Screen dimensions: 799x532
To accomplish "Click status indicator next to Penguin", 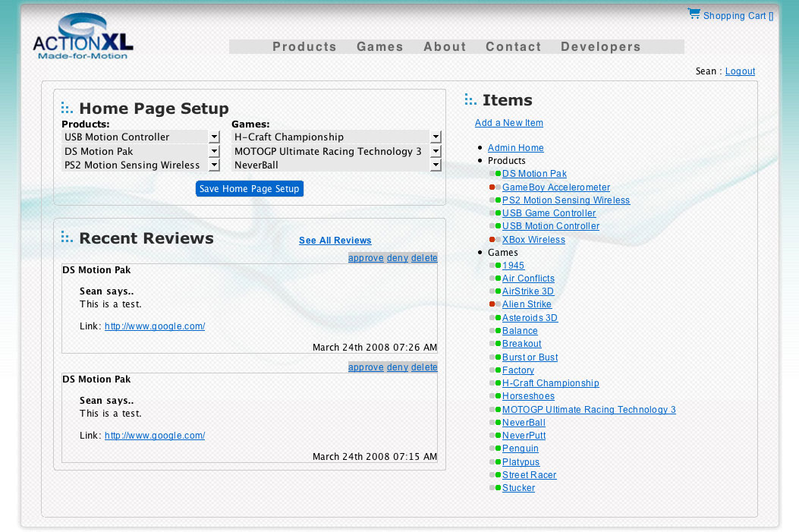I will click(495, 449).
